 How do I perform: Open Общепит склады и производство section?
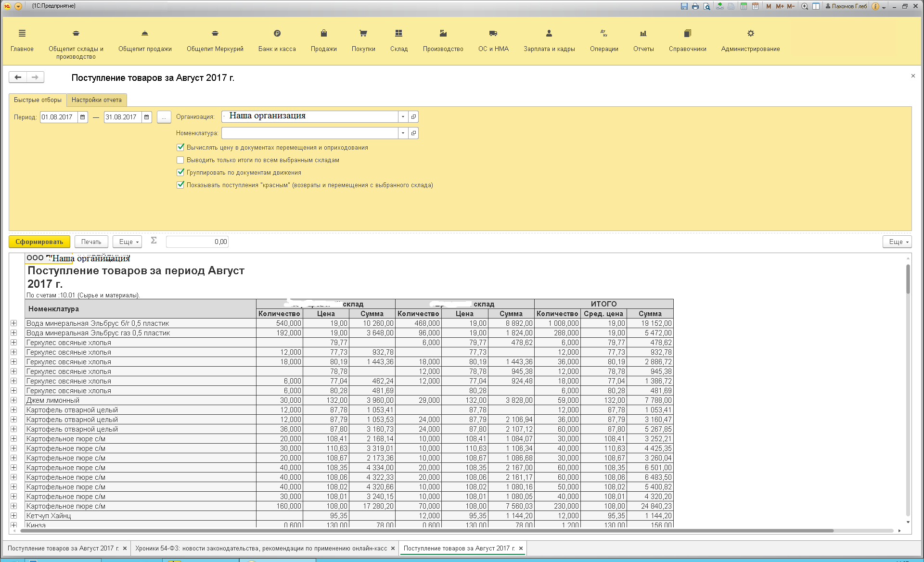(76, 44)
